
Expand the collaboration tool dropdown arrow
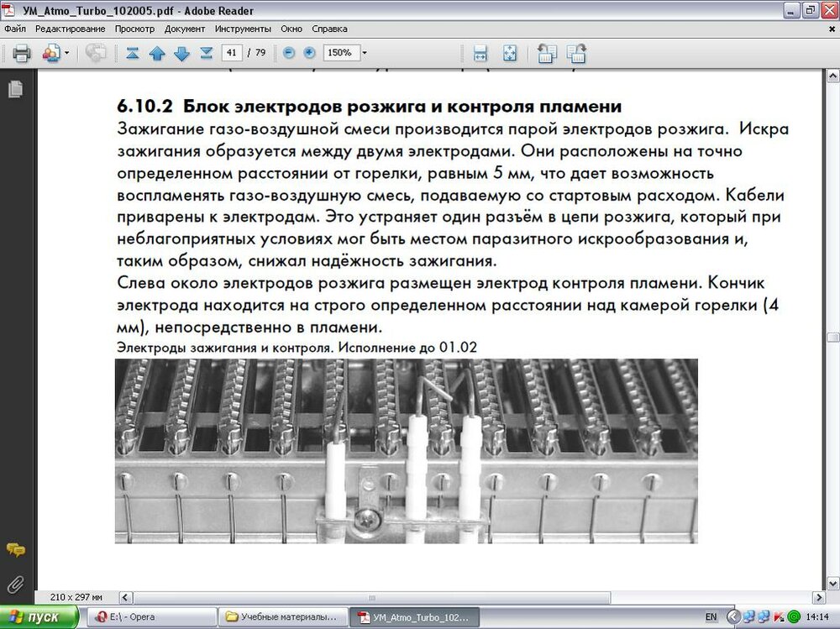coord(67,53)
